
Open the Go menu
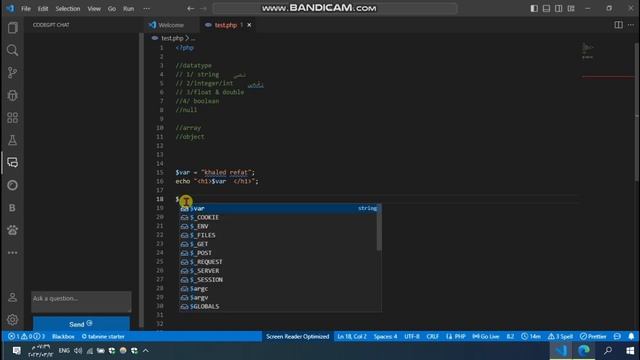pos(112,8)
